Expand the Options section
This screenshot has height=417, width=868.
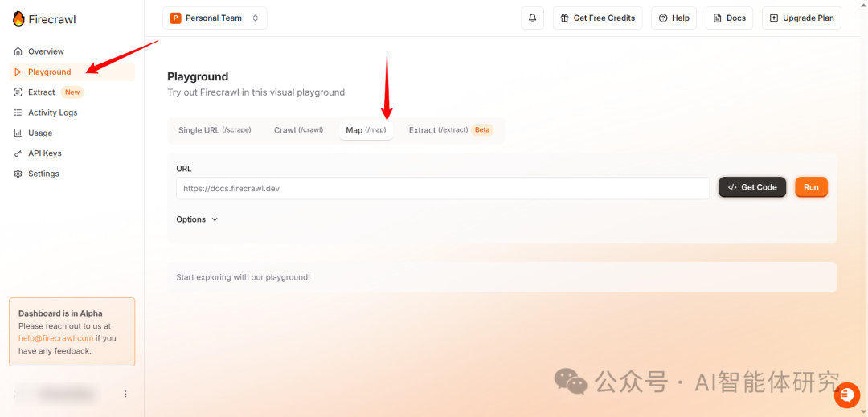pyautogui.click(x=197, y=219)
